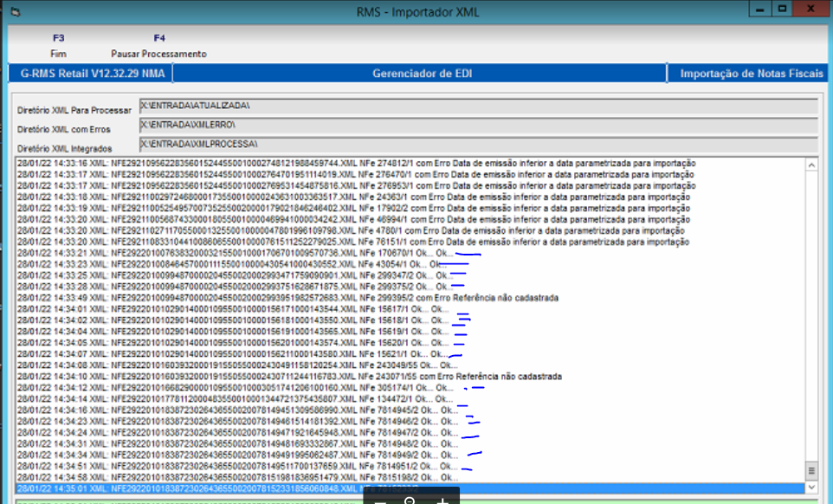Close the RMS Importador XML window
This screenshot has width=833, height=504.
tap(810, 9)
